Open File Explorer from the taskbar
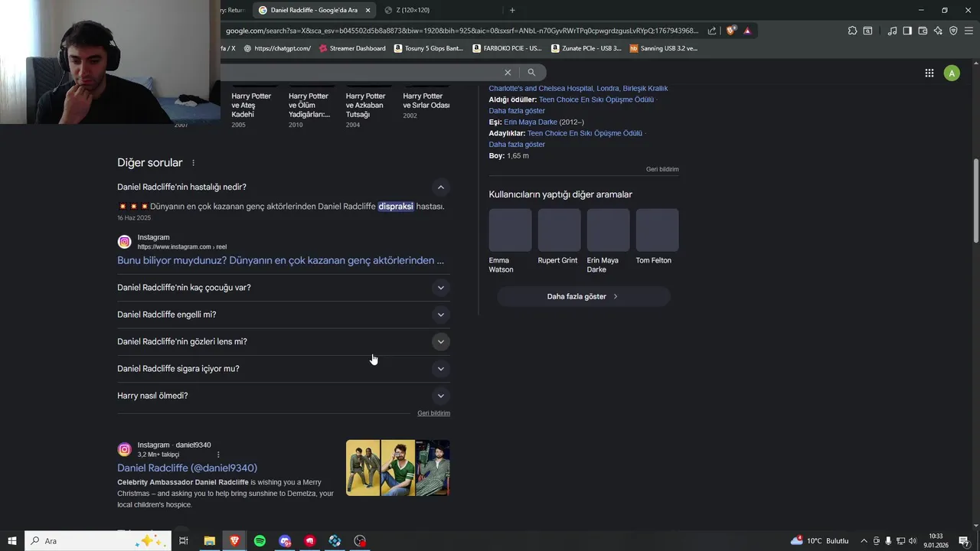 [209, 541]
